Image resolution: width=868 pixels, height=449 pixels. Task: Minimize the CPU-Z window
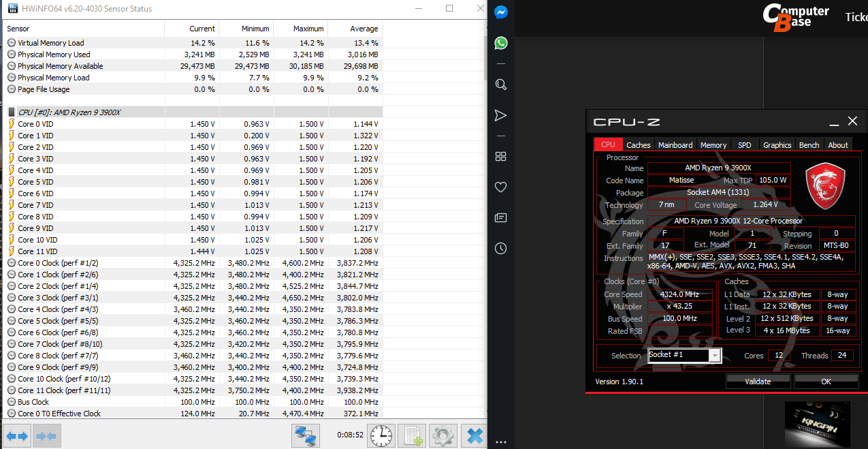click(833, 123)
